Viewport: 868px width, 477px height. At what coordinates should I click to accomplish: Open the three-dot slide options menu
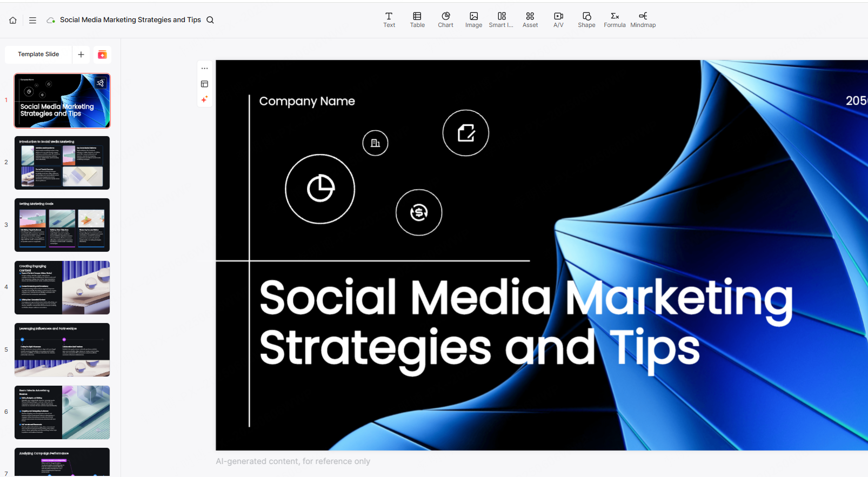(204, 69)
